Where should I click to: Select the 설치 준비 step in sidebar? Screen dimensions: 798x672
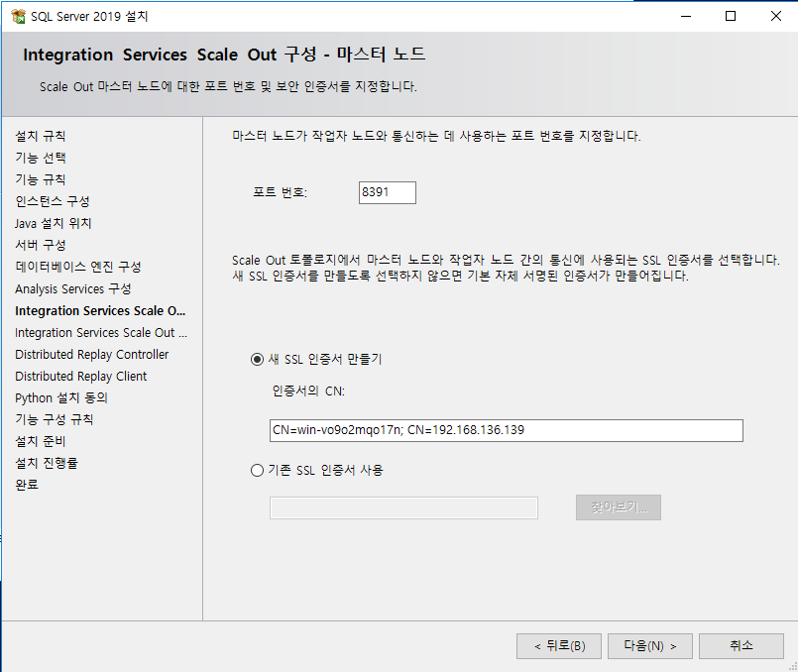coord(41,441)
